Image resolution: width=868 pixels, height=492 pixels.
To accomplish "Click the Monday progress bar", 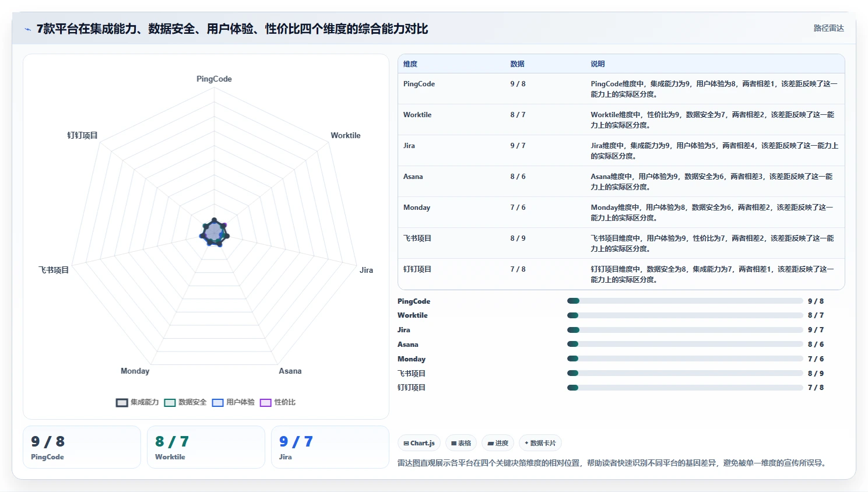I will (685, 359).
